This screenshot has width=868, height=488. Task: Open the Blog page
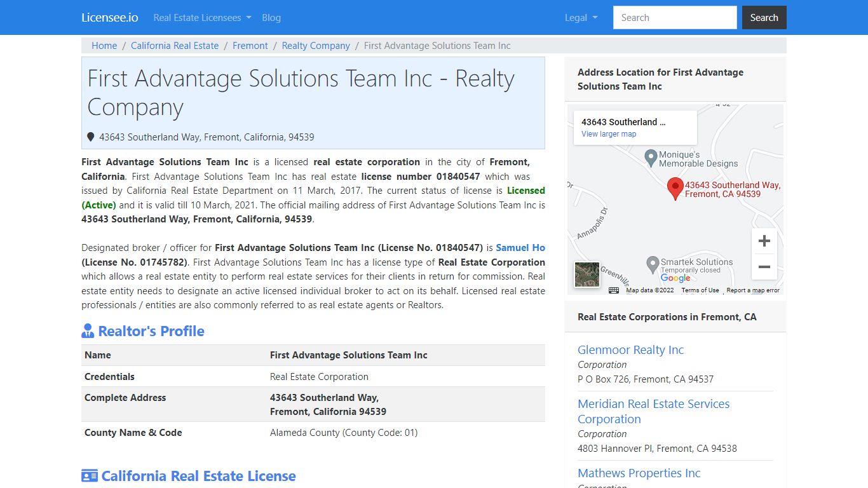tap(271, 18)
